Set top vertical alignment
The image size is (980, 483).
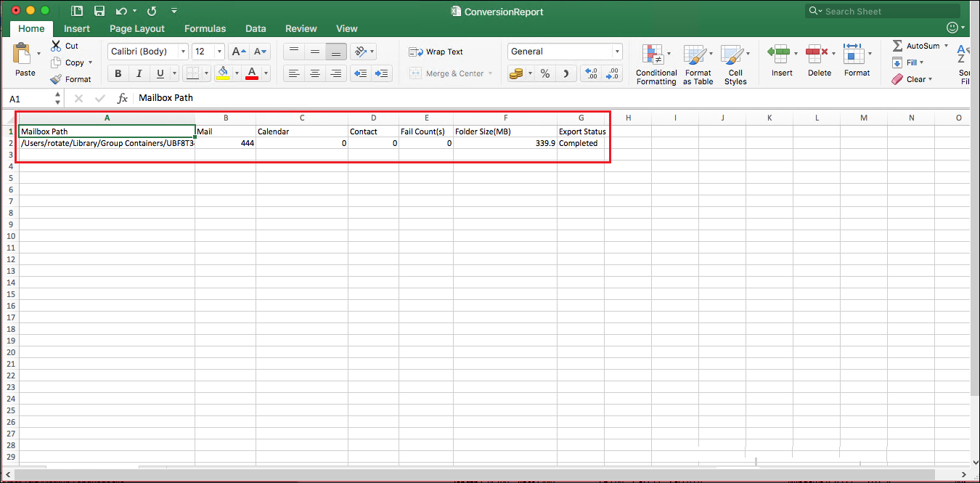coord(293,52)
